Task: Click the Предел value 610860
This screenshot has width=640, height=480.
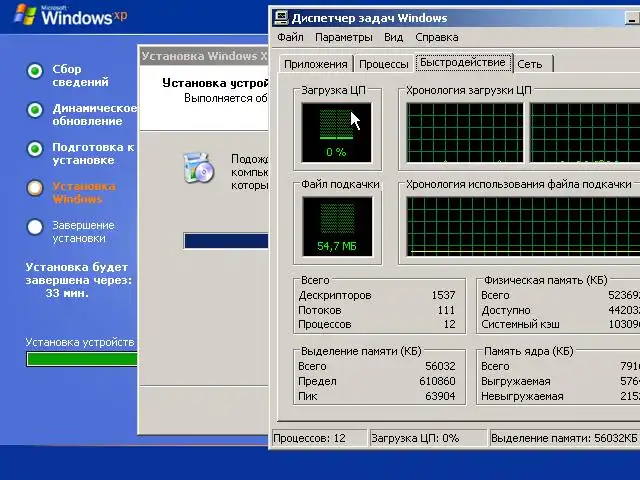Action: point(437,381)
